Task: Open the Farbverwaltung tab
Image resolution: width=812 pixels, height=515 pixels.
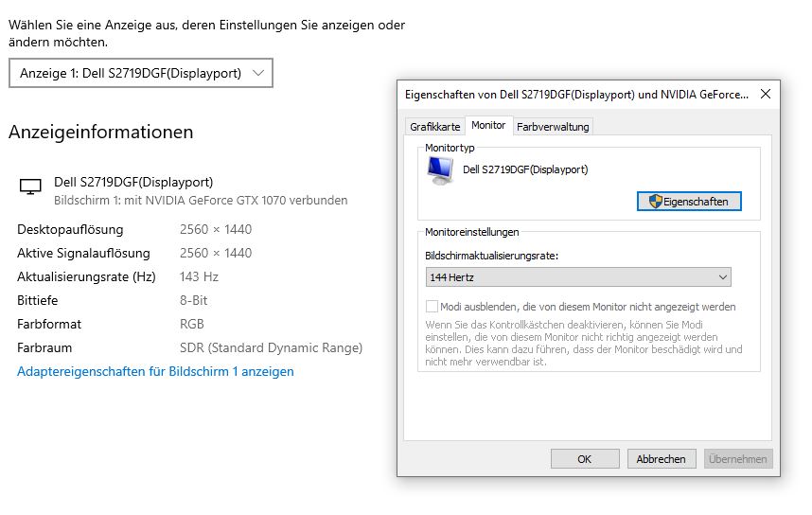Action: [553, 127]
